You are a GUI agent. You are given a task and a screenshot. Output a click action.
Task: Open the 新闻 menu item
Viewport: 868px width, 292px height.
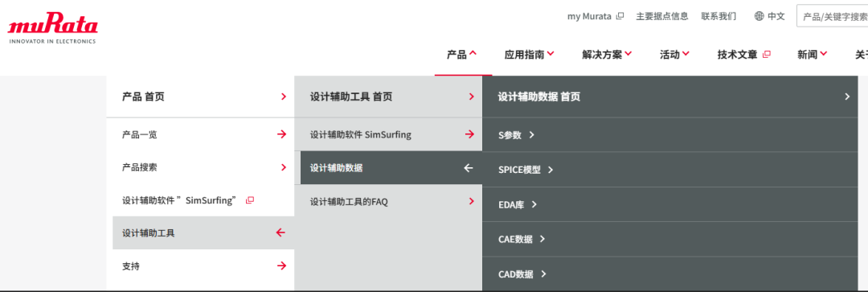click(812, 55)
